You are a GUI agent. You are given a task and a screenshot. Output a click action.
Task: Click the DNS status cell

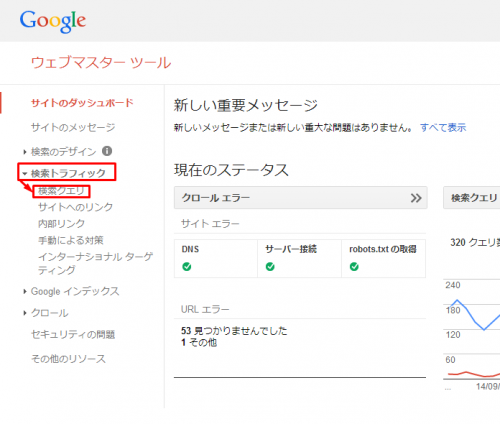[x=216, y=258]
